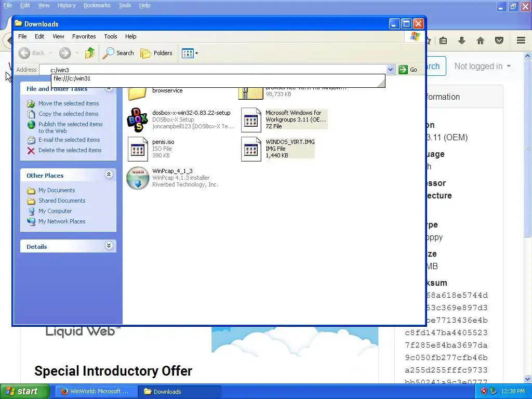Viewport: 532px width, 399px height.
Task: Click Move the selected items
Action: click(69, 103)
